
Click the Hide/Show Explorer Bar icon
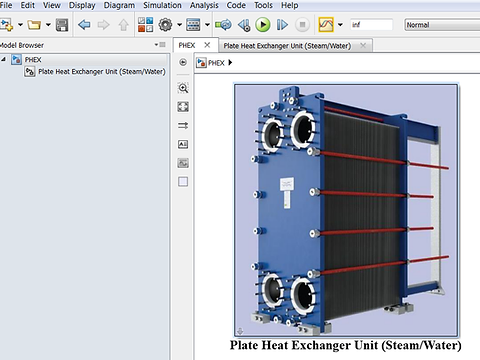click(x=183, y=62)
